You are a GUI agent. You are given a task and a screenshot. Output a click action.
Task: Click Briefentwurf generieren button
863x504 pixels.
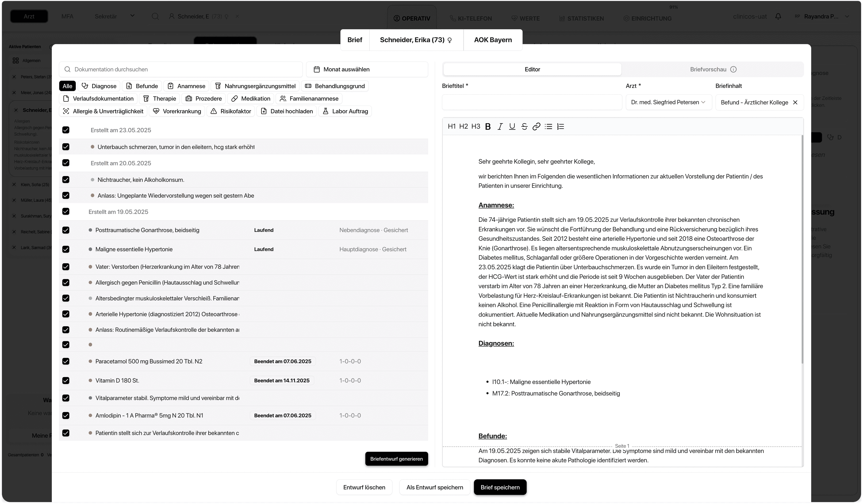[x=396, y=459]
